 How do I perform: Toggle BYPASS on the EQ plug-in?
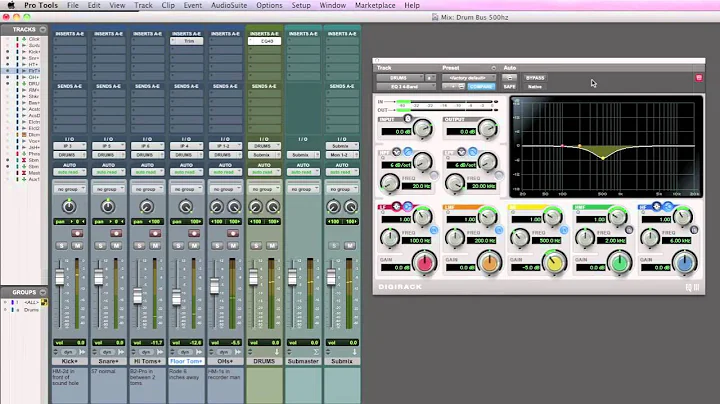(535, 78)
